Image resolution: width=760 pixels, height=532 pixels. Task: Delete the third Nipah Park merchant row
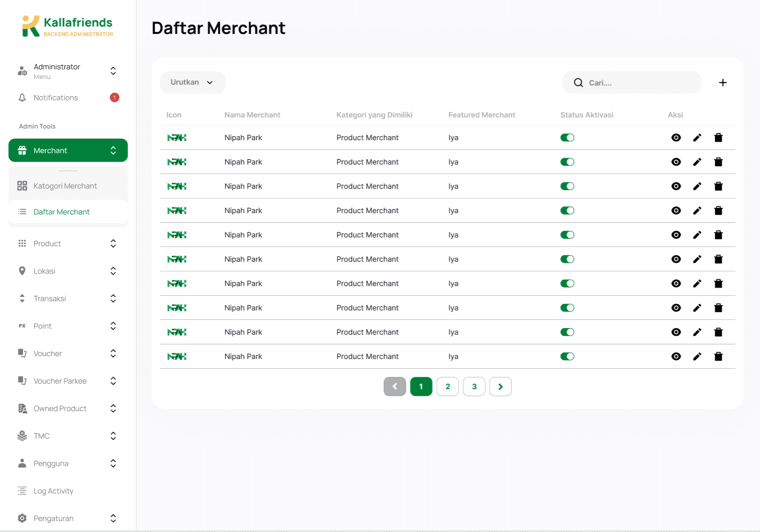pyautogui.click(x=718, y=186)
